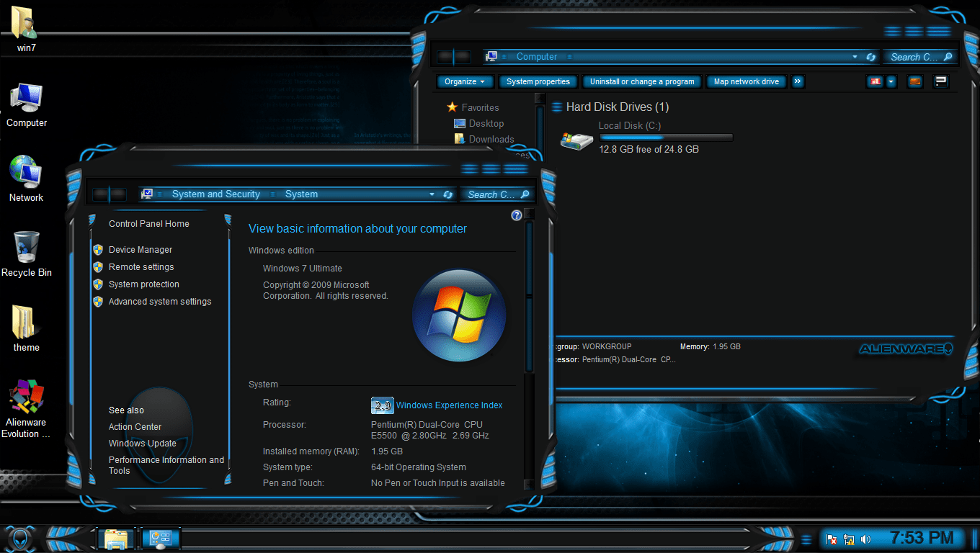Refresh the System window address bar

pyautogui.click(x=447, y=194)
